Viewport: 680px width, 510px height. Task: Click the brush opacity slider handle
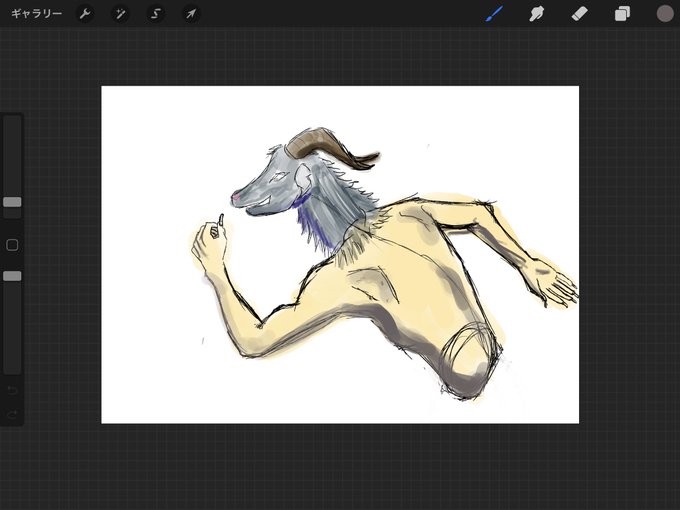[x=12, y=276]
